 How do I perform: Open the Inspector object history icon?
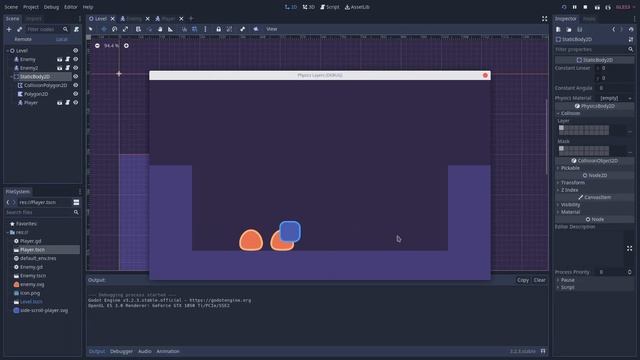(631, 29)
